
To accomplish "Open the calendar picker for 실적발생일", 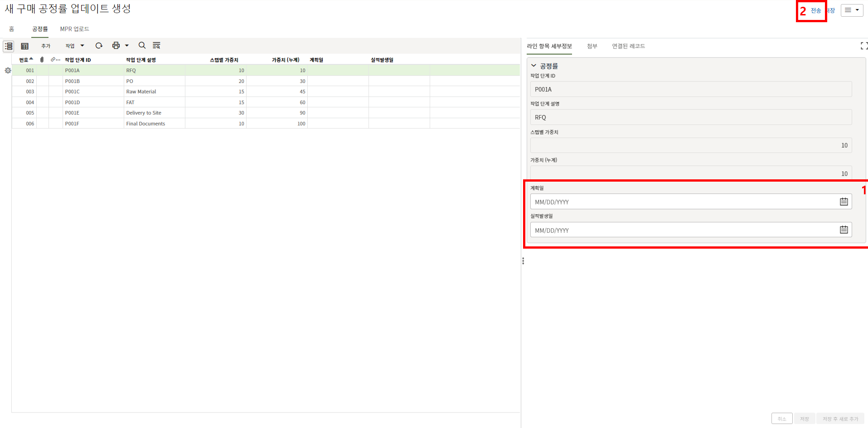I will pyautogui.click(x=844, y=230).
